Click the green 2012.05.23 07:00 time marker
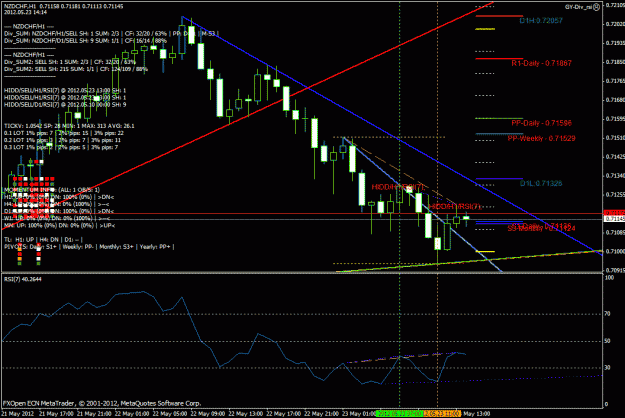Viewport: 625px width, 418px height. (399, 414)
